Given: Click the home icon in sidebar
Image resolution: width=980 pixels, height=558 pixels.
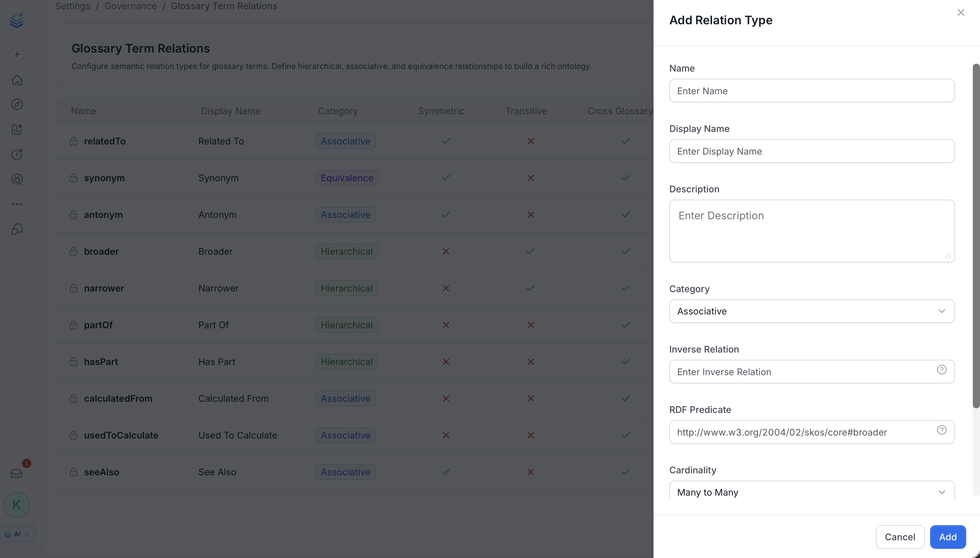Looking at the screenshot, I should click(17, 80).
